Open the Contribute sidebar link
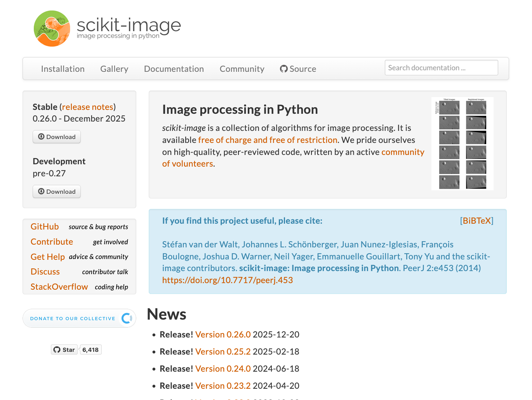Viewport: 532px width, 400px height. [52, 242]
